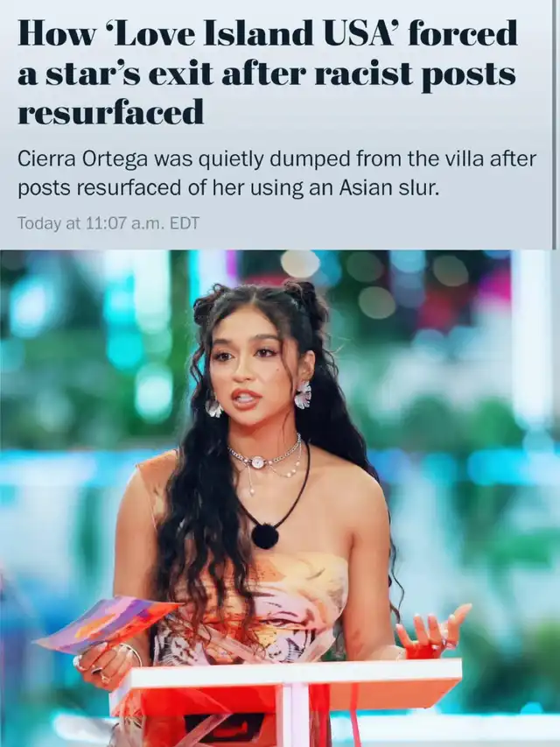This screenshot has height=747, width=560.
Task: Click 'quietly dumped' in the subheading
Action: [x=266, y=159]
